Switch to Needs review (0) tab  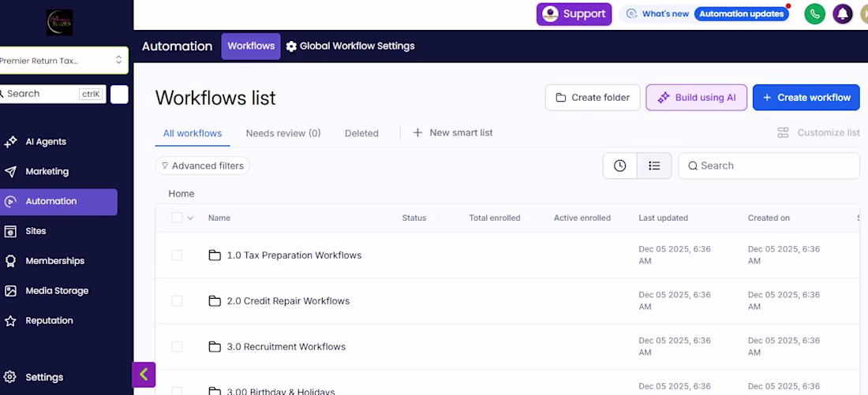point(282,133)
